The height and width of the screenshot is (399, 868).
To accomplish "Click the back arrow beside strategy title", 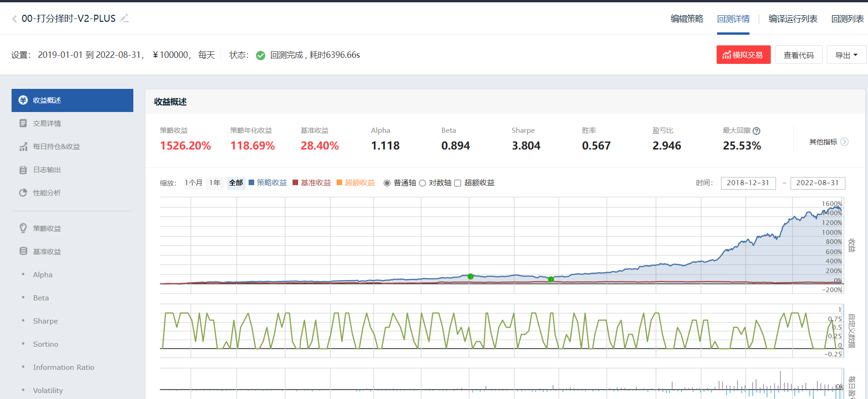I will (x=14, y=19).
